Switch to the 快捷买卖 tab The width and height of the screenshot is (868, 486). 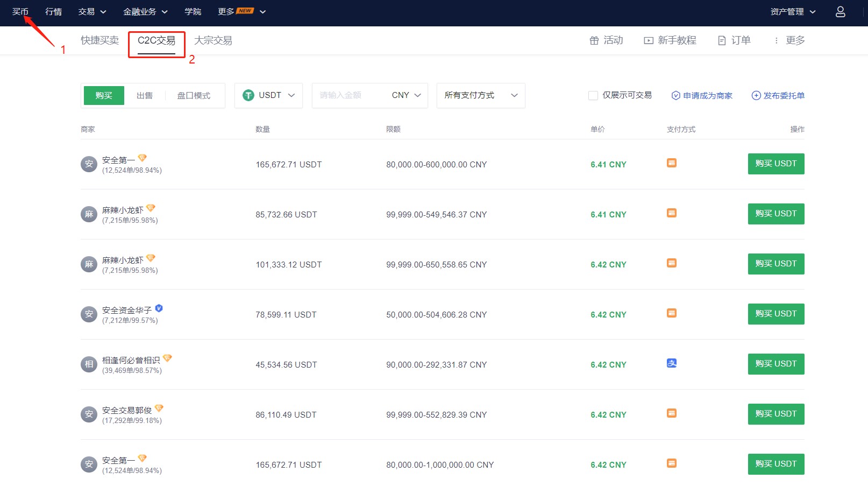coord(100,40)
